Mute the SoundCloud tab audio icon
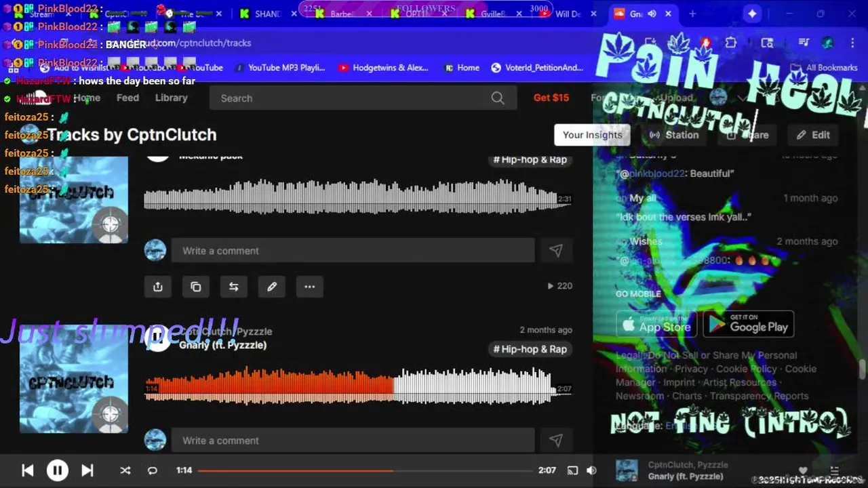This screenshot has width=868, height=488. (x=652, y=14)
